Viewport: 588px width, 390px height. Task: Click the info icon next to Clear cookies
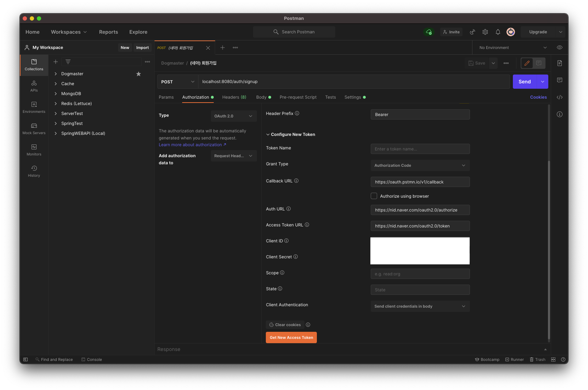[x=308, y=325]
